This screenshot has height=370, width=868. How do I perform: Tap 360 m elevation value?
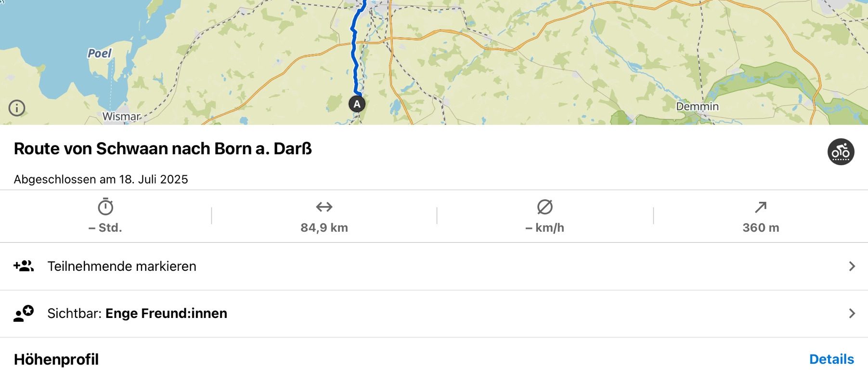tap(761, 228)
